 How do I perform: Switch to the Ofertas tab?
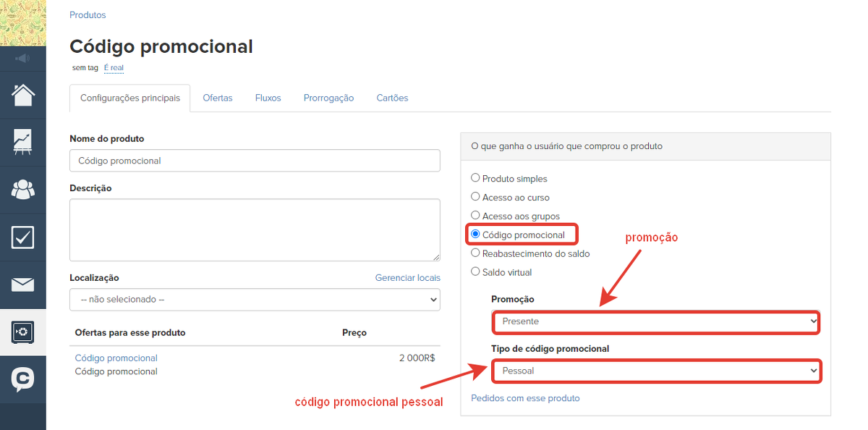(x=218, y=98)
